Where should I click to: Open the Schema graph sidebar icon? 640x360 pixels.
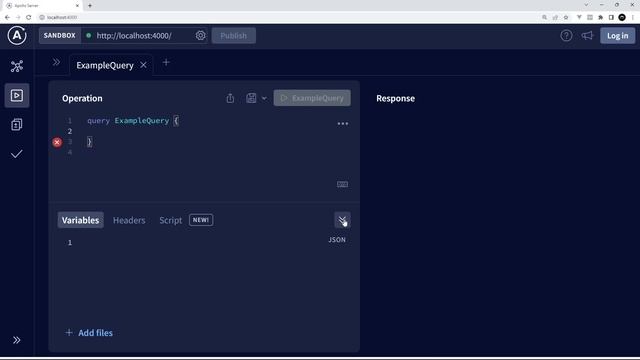17,66
